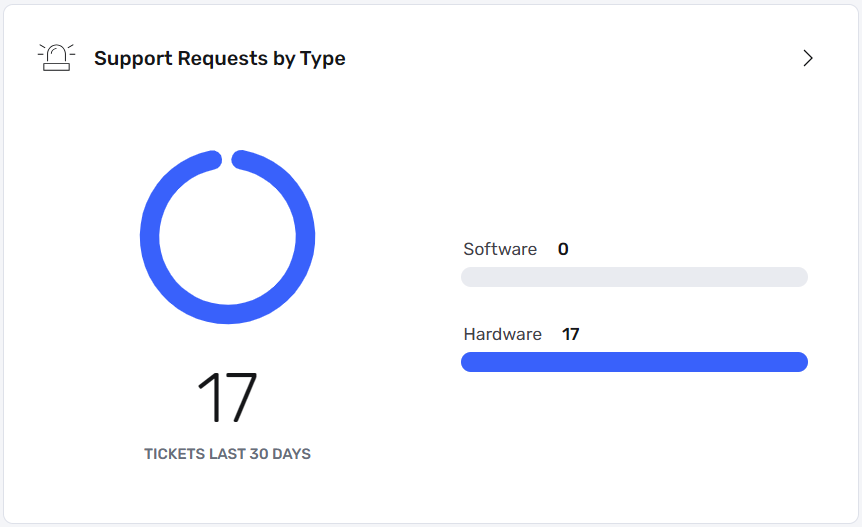Click the large 17 ticket count

click(x=228, y=397)
